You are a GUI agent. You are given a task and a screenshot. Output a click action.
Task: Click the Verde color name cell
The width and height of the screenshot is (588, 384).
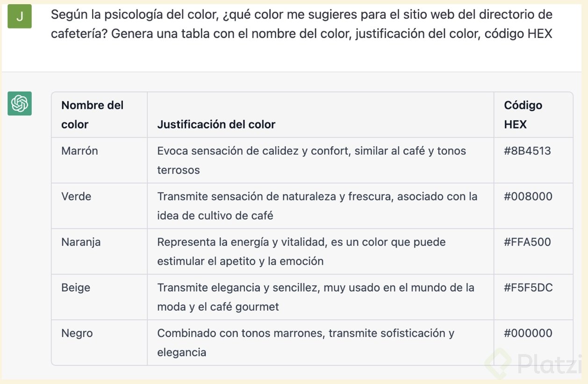76,196
